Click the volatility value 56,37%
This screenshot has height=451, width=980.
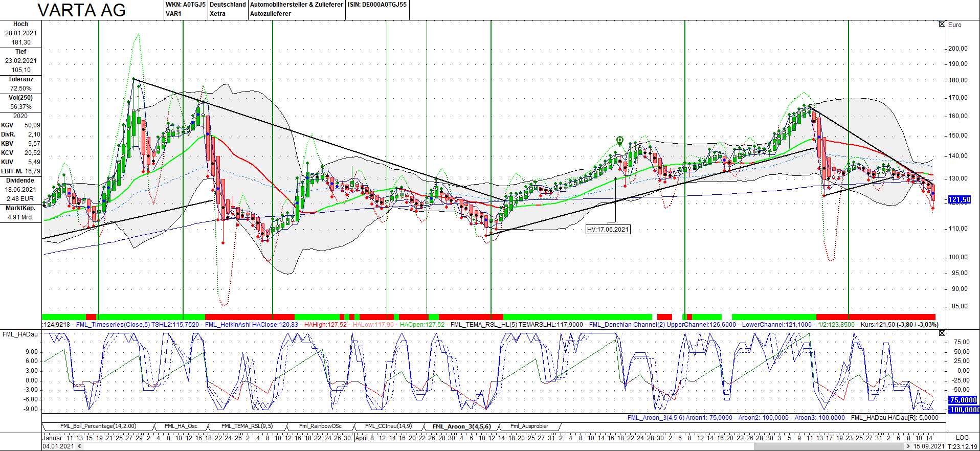[x=21, y=107]
